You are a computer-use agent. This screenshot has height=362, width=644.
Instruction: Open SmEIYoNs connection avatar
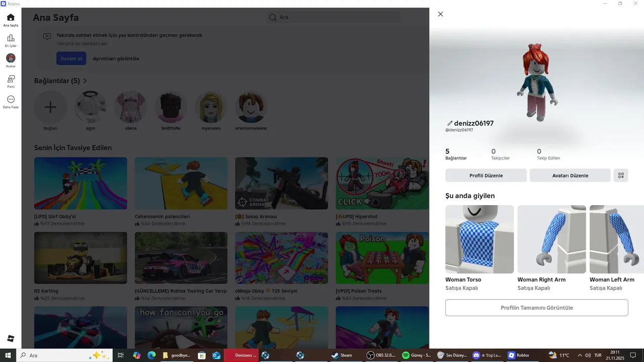coord(171,107)
